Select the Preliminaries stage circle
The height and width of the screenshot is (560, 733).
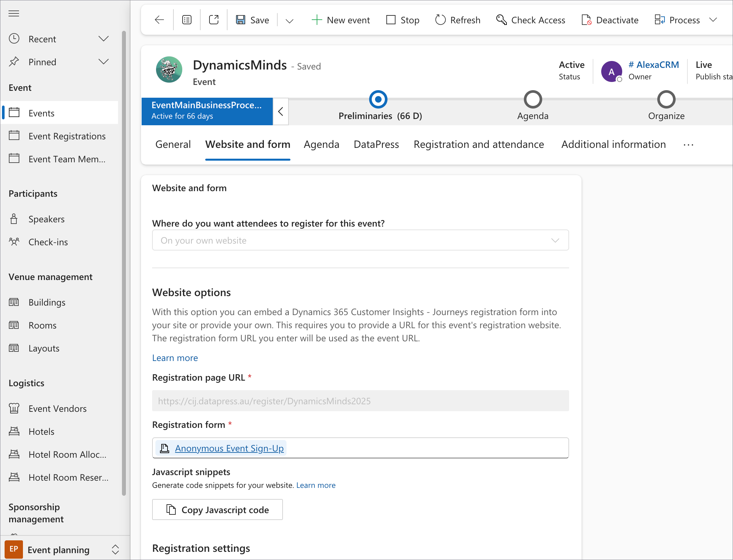coord(378,99)
